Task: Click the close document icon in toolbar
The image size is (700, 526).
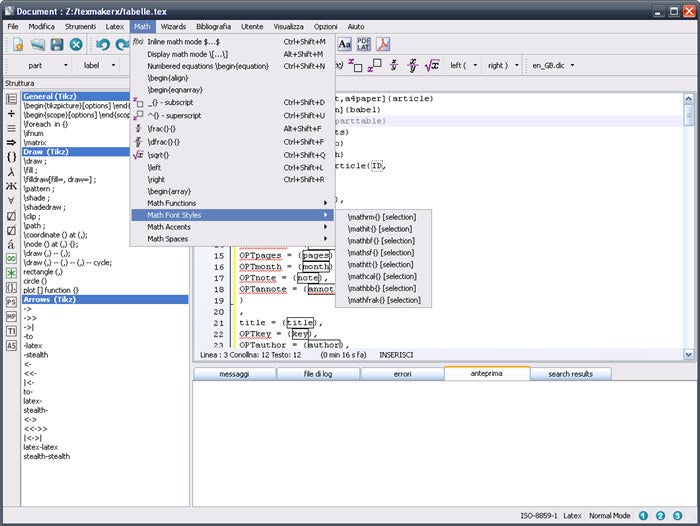Action: [x=76, y=44]
